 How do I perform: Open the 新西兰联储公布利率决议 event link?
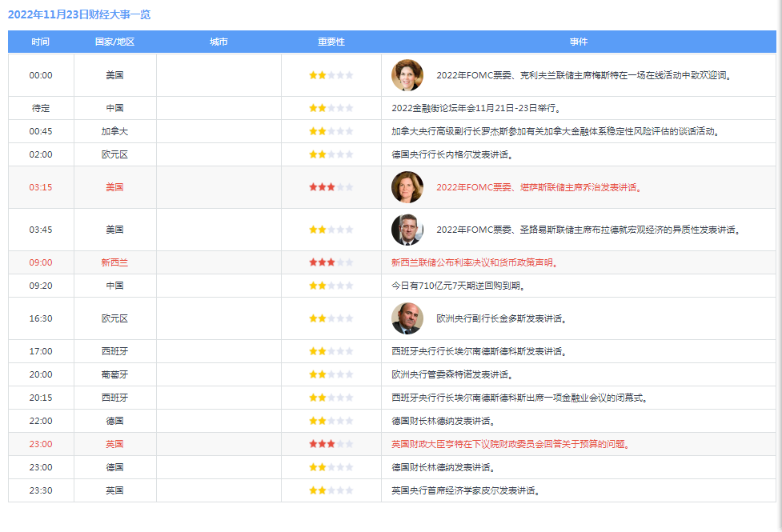coord(475,262)
